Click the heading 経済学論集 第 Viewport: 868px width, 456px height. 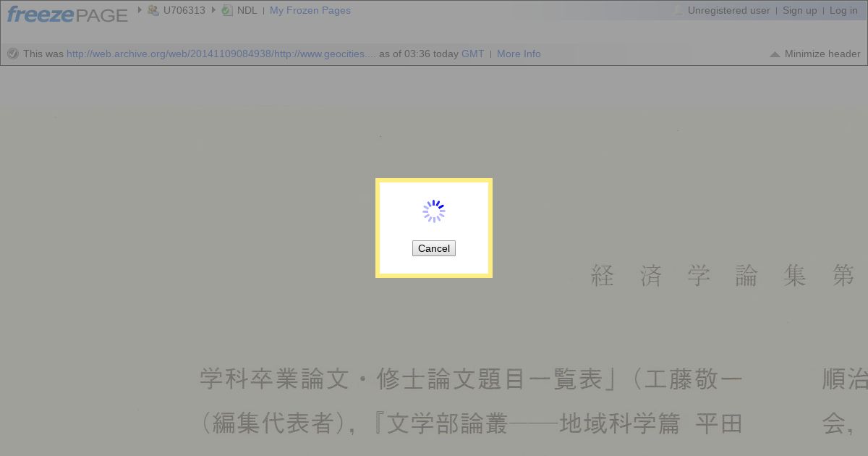[x=723, y=276]
